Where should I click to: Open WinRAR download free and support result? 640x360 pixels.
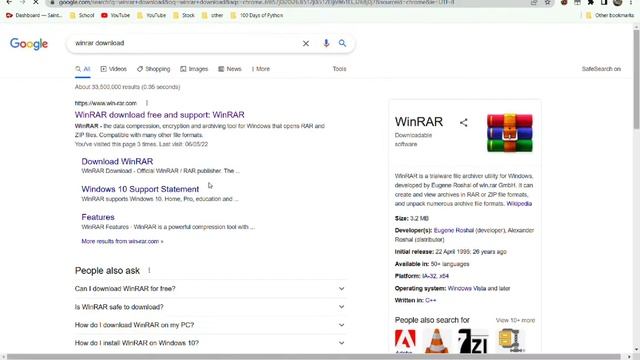tap(160, 115)
